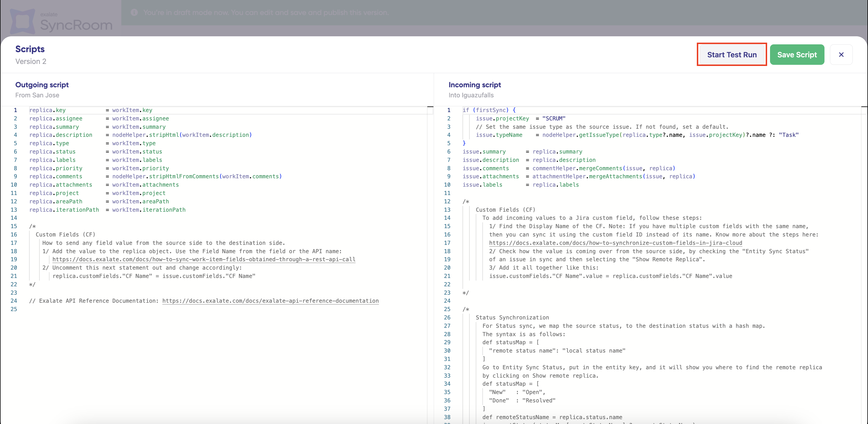The height and width of the screenshot is (424, 868).
Task: Click the outgoing script scrollbar thumb
Action: [430, 107]
